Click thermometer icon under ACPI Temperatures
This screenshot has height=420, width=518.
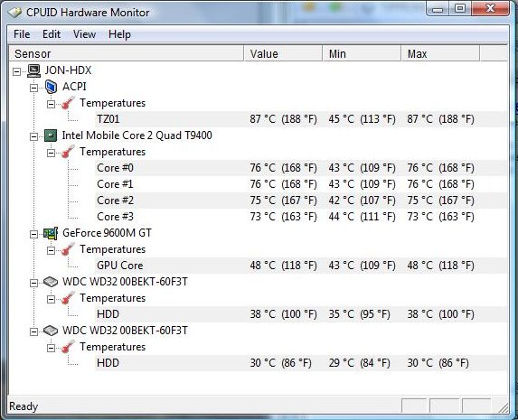click(68, 103)
